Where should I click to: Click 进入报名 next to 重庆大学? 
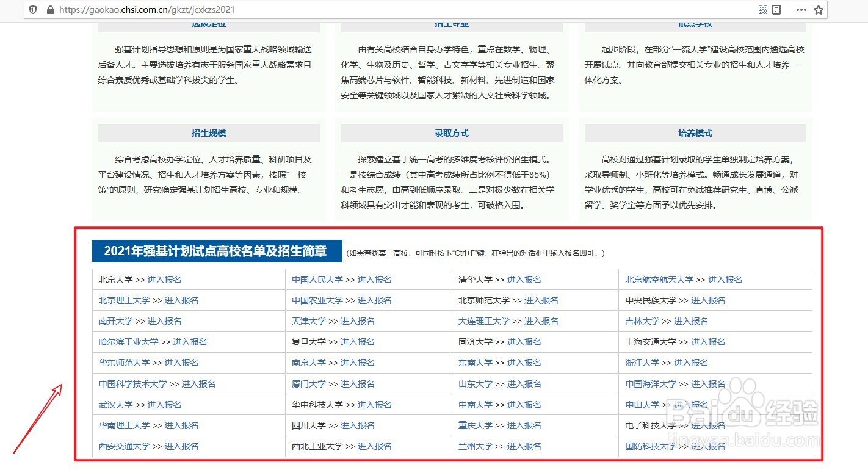tap(524, 425)
